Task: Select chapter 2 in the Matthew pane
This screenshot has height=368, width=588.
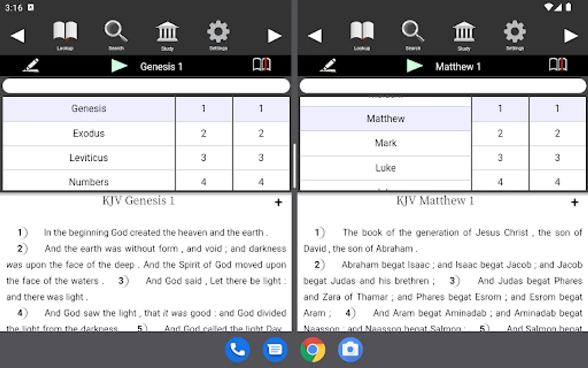Action: pyautogui.click(x=500, y=133)
